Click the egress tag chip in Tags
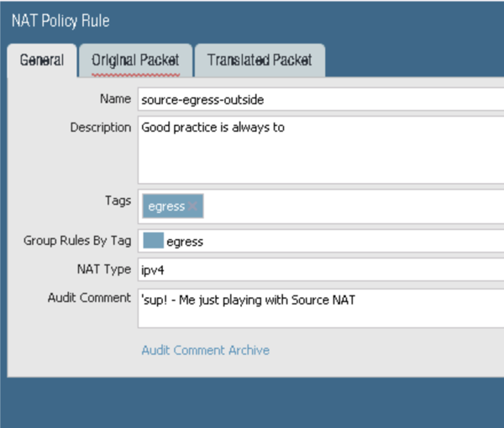504x428 pixels. (165, 206)
